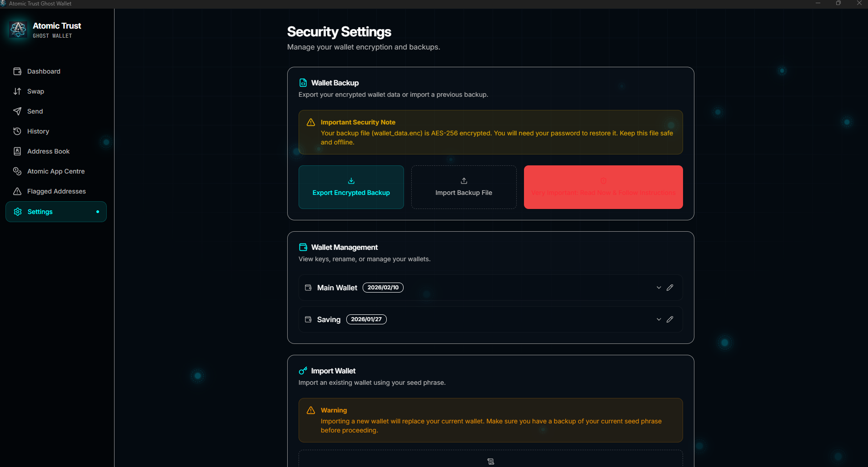Screen dimensions: 868x467
Task: Open the Send page
Action: [56, 111]
